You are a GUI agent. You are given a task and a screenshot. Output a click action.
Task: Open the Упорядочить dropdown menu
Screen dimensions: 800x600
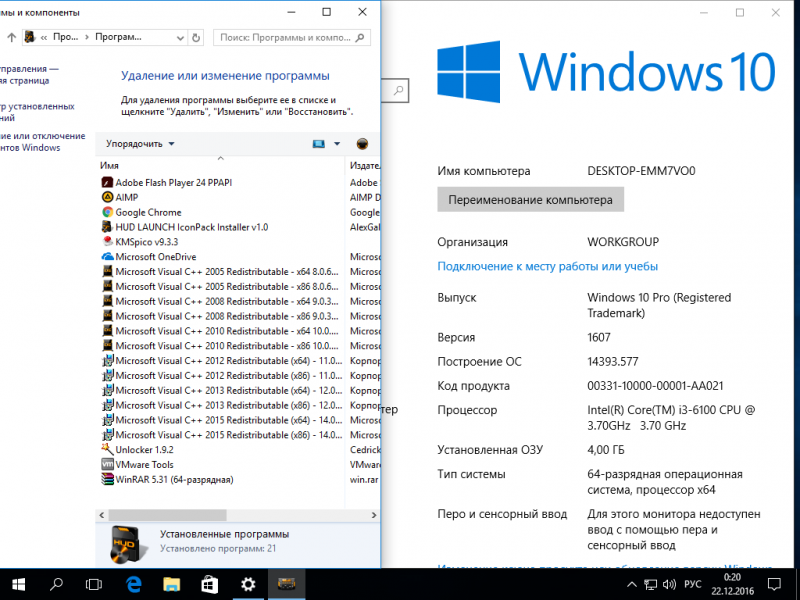pyautogui.click(x=140, y=144)
